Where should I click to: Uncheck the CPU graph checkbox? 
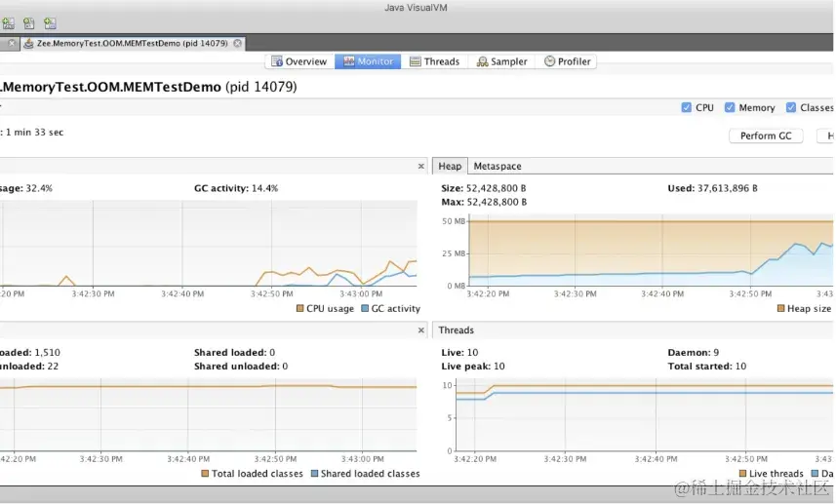coord(686,107)
